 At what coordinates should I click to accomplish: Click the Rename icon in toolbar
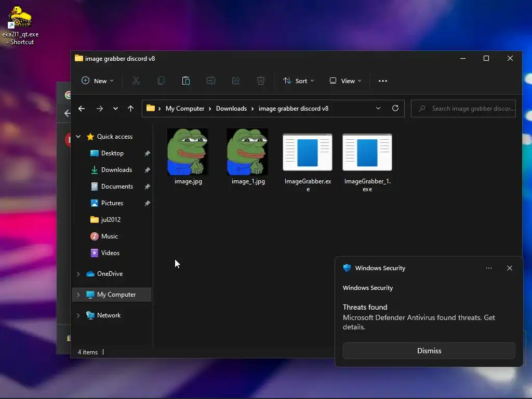coord(211,81)
